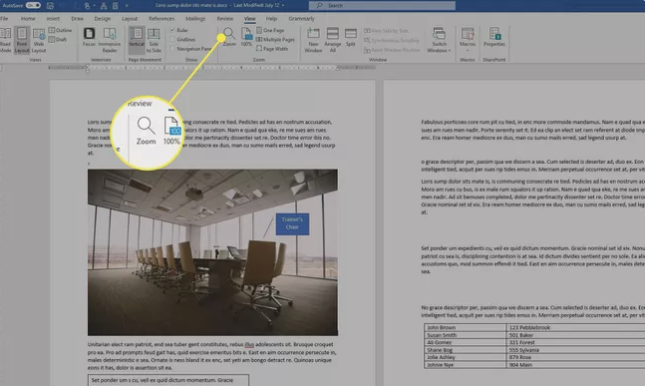
Task: Toggle AutoSave switch
Action: click(x=33, y=5)
